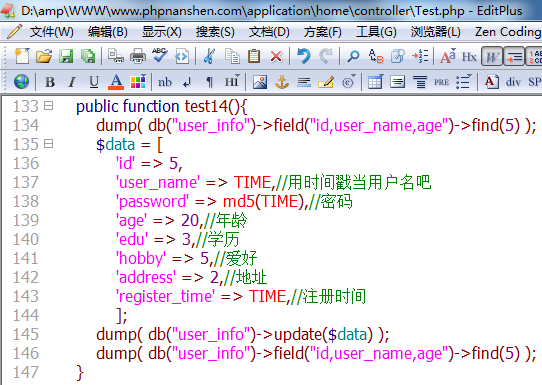Click the Undo arrow icon
The image size is (542, 385).
(x=304, y=56)
